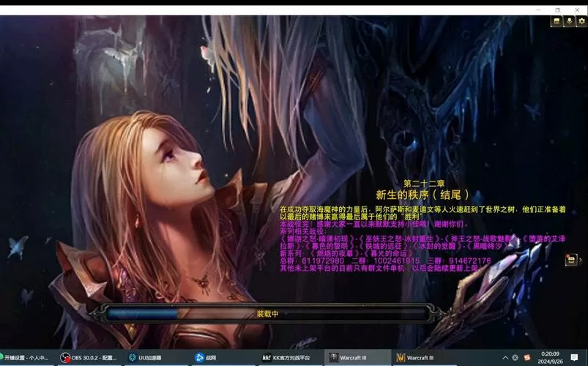Restore down the game window

point(558,10)
